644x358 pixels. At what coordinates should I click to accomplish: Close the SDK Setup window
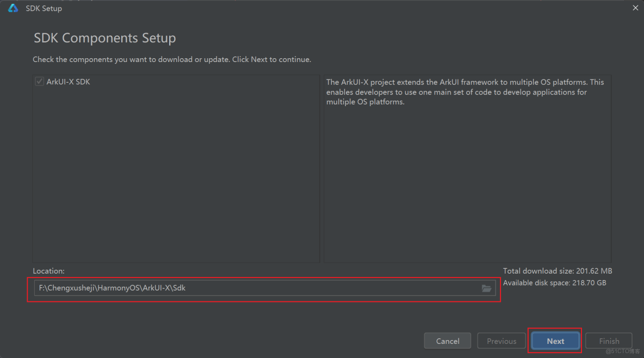point(635,8)
